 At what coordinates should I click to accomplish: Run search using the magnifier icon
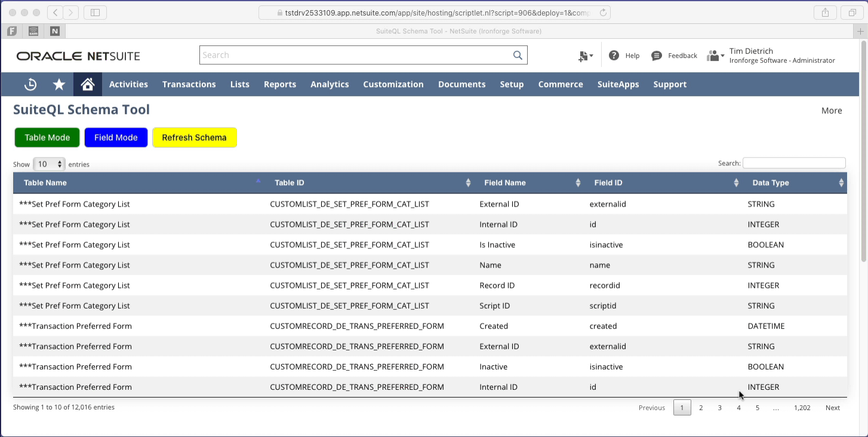(x=517, y=54)
